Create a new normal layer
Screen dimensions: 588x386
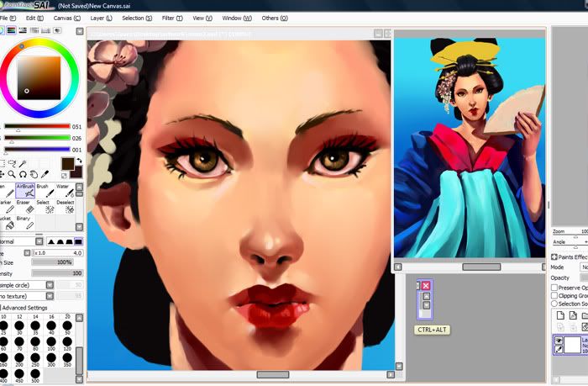tap(560, 315)
